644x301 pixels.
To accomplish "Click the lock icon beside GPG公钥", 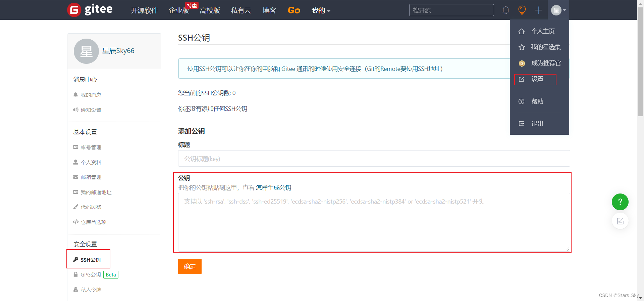I will coord(75,274).
